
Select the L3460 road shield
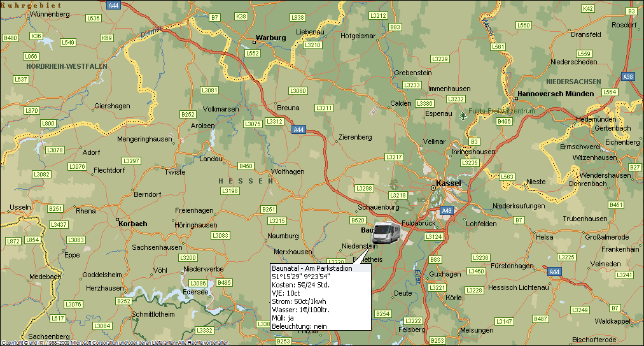[476, 271]
